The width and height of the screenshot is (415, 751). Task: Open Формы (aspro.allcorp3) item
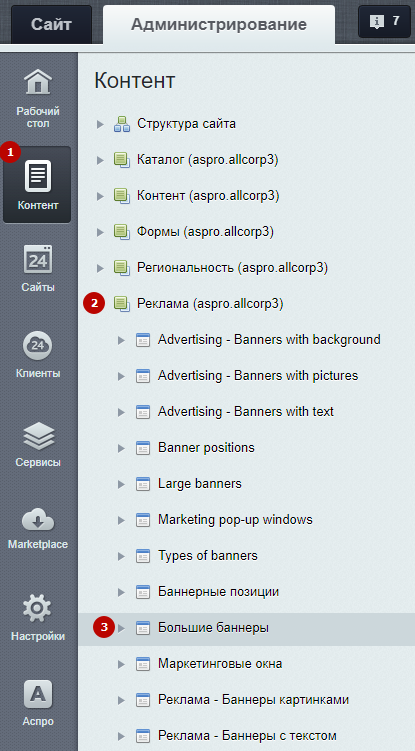pos(205,232)
